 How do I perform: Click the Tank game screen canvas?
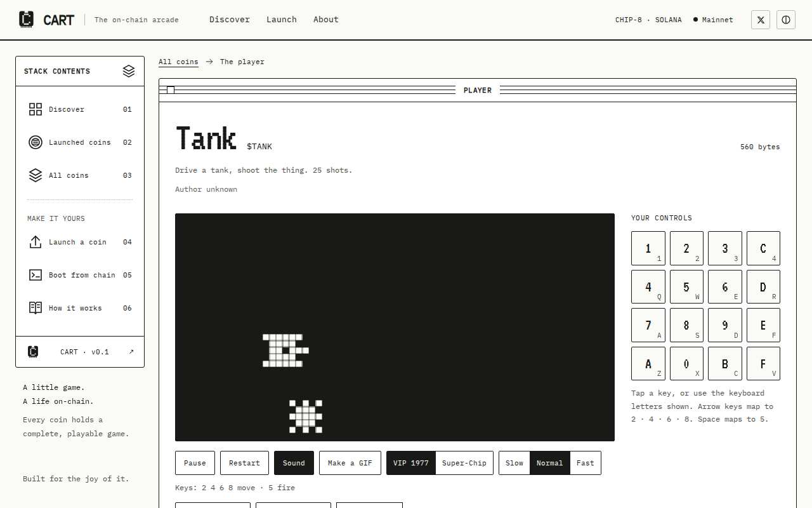point(395,327)
